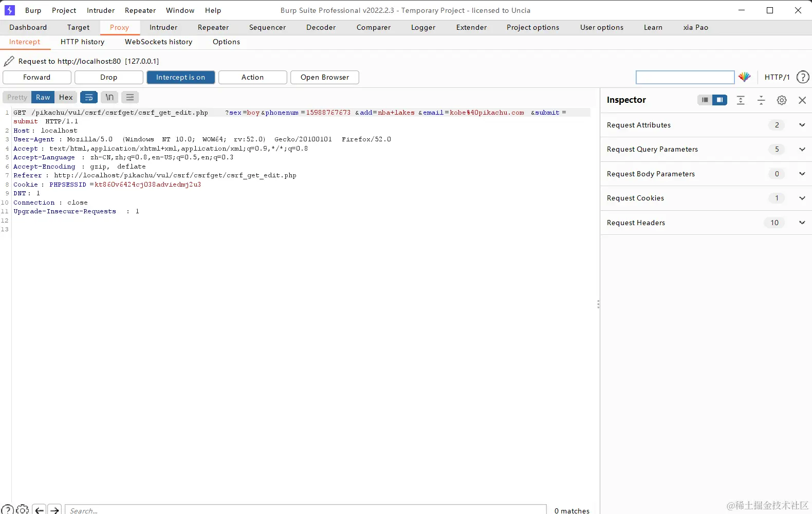Toggle the Intercept is on button

pyautogui.click(x=181, y=77)
